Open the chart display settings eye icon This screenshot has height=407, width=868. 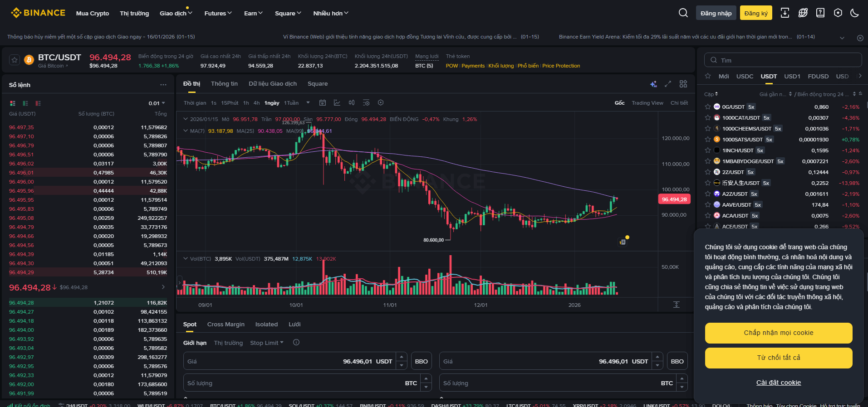(x=366, y=103)
